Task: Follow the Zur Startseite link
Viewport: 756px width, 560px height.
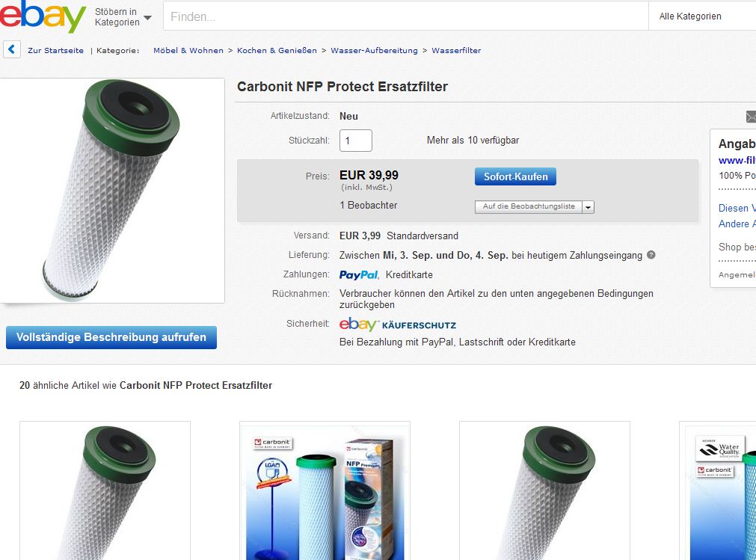Action: click(55, 51)
